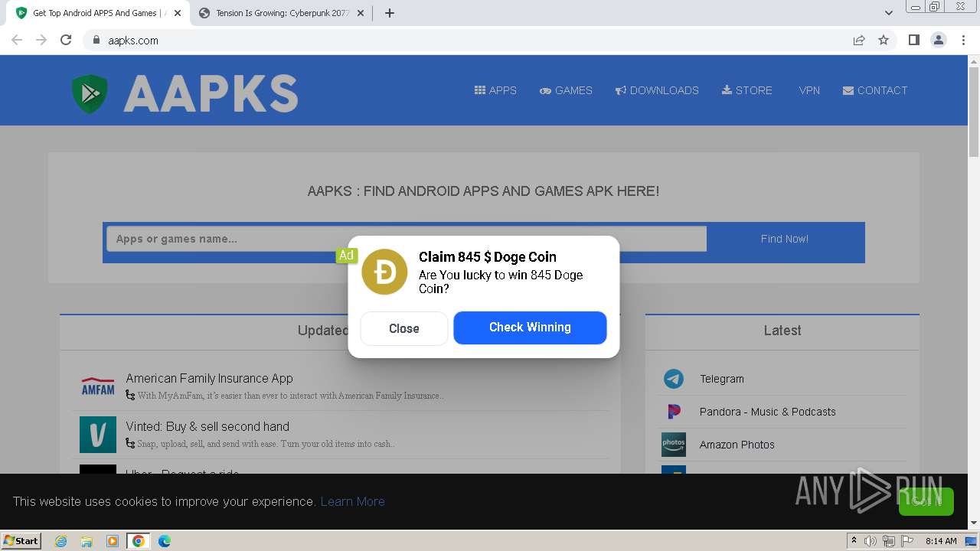Click the AMFAM app icon
This screenshot has width=980, height=551.
pyautogui.click(x=98, y=386)
